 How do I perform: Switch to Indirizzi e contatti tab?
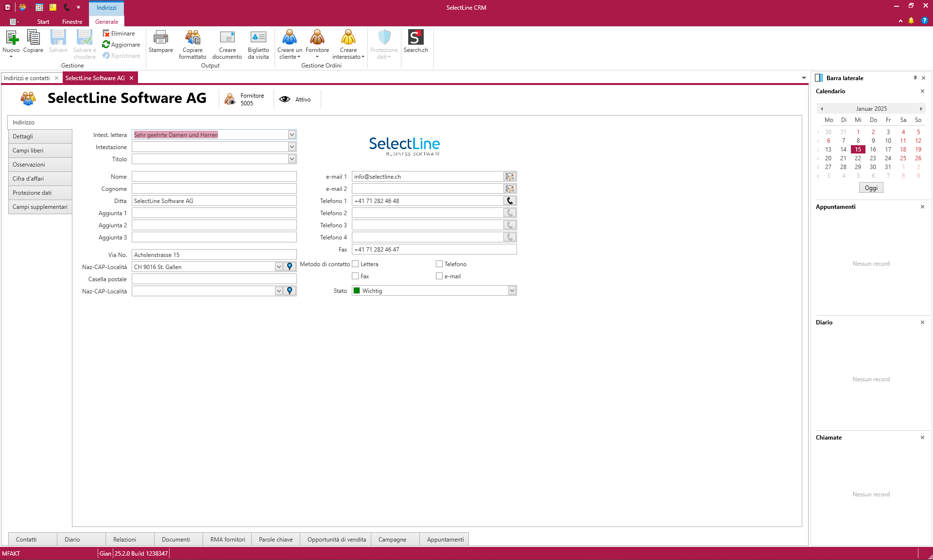pyautogui.click(x=27, y=78)
